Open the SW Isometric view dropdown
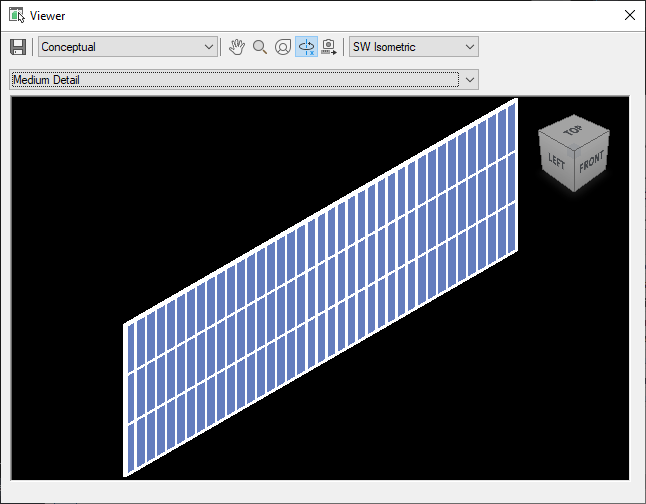The image size is (646, 504). coord(414,47)
